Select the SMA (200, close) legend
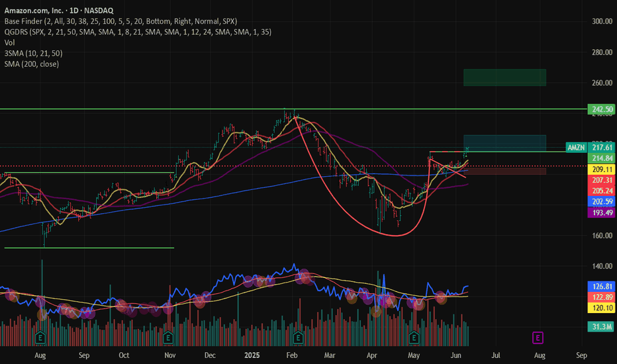The height and width of the screenshot is (364, 617). click(32, 64)
